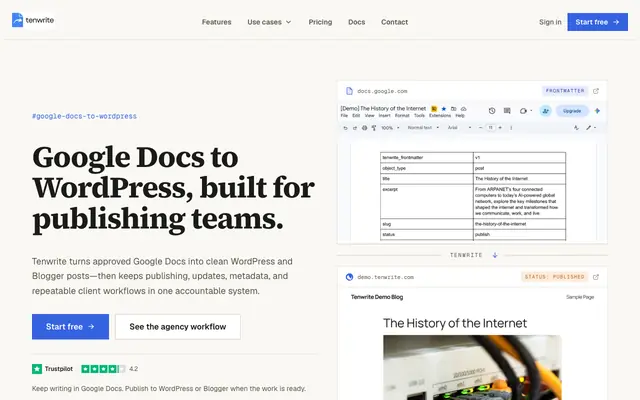The height and width of the screenshot is (400, 640).
Task: Click the [Demo] The History of the Internet title
Action: [383, 109]
